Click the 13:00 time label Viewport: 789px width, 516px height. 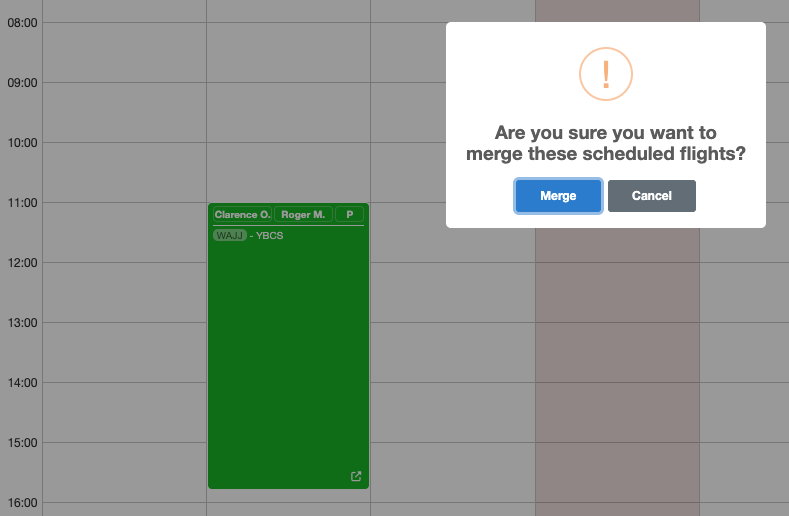tap(21, 322)
